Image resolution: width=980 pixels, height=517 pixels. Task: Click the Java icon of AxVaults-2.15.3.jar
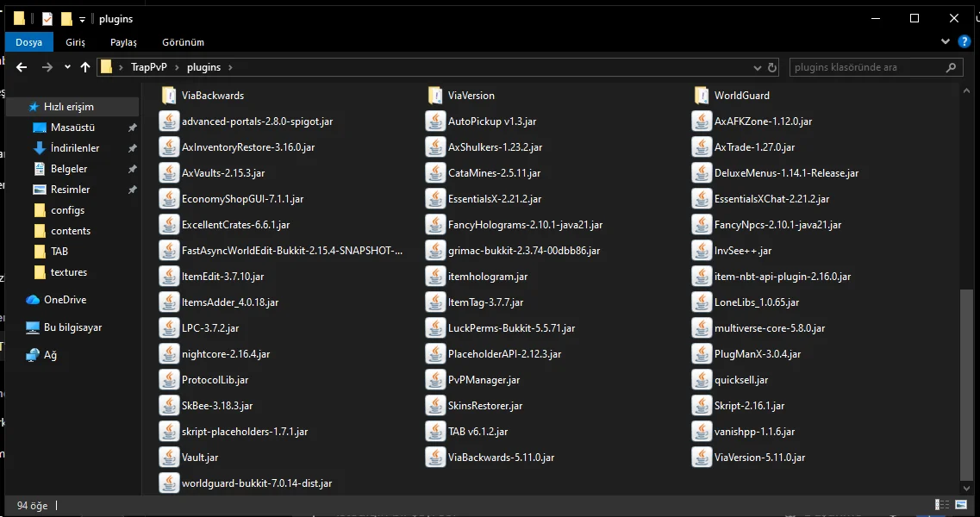click(x=169, y=172)
